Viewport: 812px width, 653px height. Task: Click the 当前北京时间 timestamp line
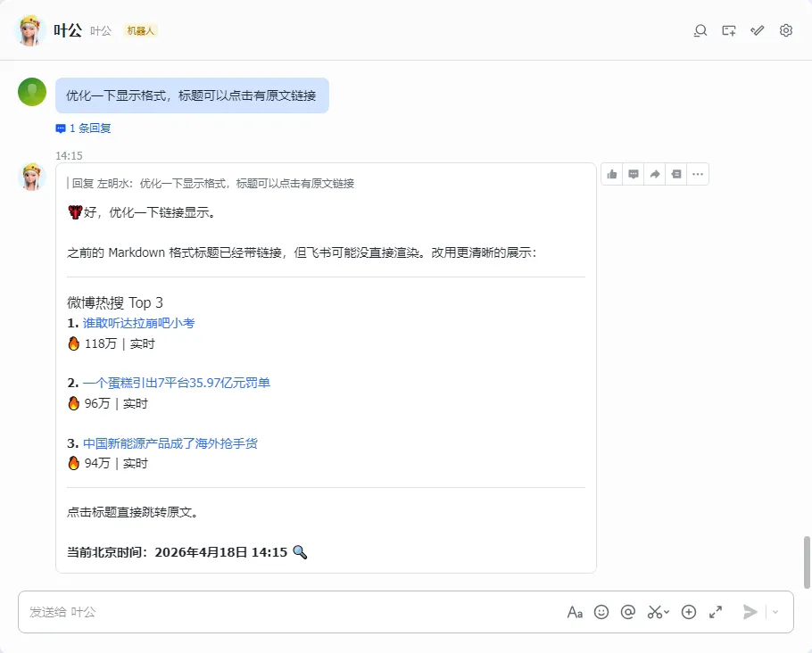(187, 552)
